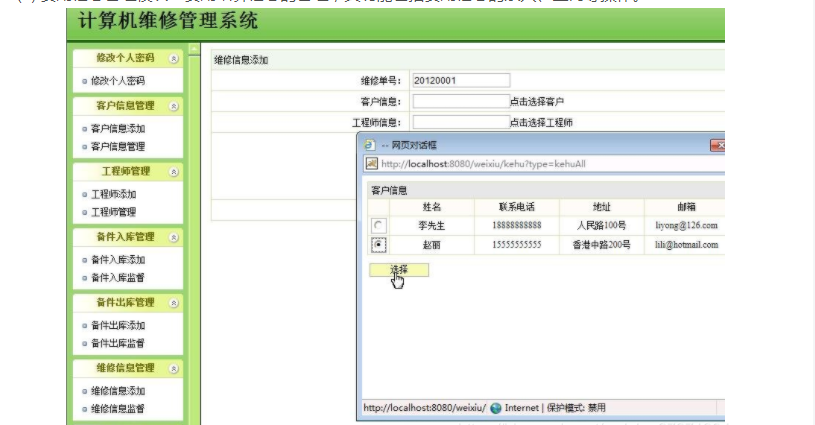This screenshot has height=425, width=815.
Task: Collapse the 修改个人密码 section
Action: pyautogui.click(x=174, y=59)
